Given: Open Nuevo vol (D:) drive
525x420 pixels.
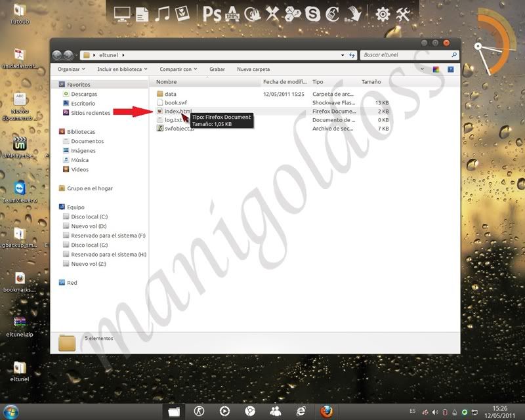Looking at the screenshot, I should 89,226.
